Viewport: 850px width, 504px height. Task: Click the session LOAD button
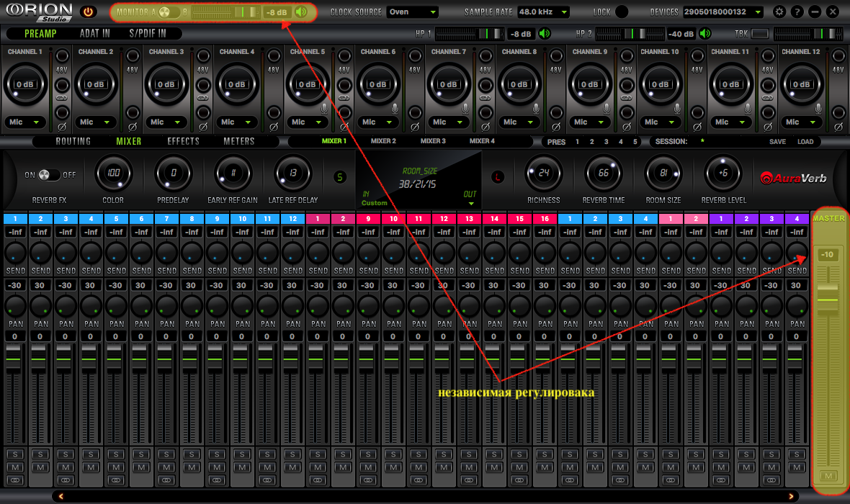[x=805, y=141]
